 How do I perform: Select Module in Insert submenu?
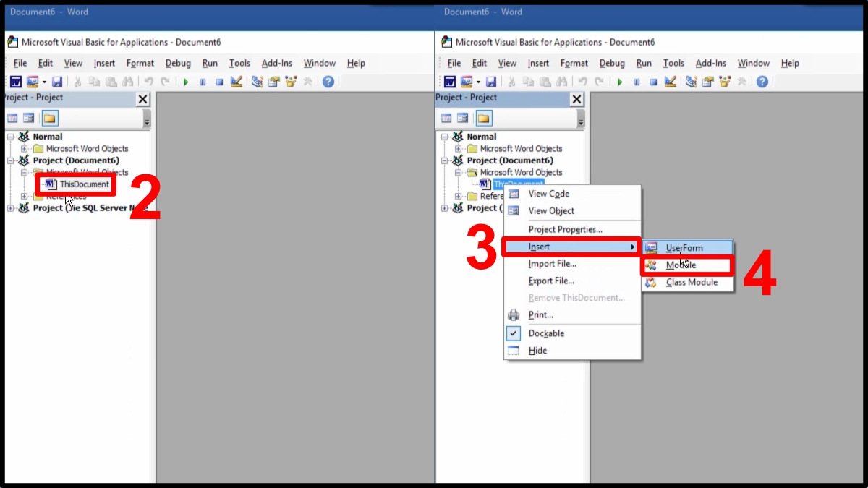tap(688, 265)
